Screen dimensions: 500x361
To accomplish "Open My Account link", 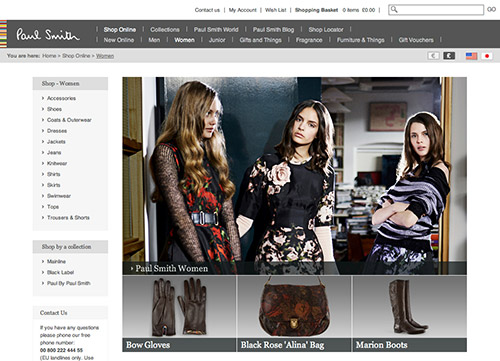I will 242,10.
